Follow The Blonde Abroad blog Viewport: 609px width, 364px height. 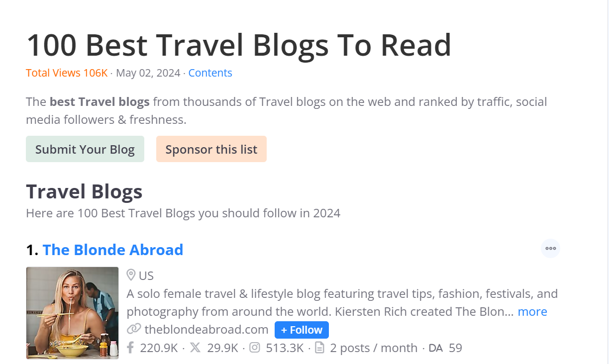(x=302, y=329)
